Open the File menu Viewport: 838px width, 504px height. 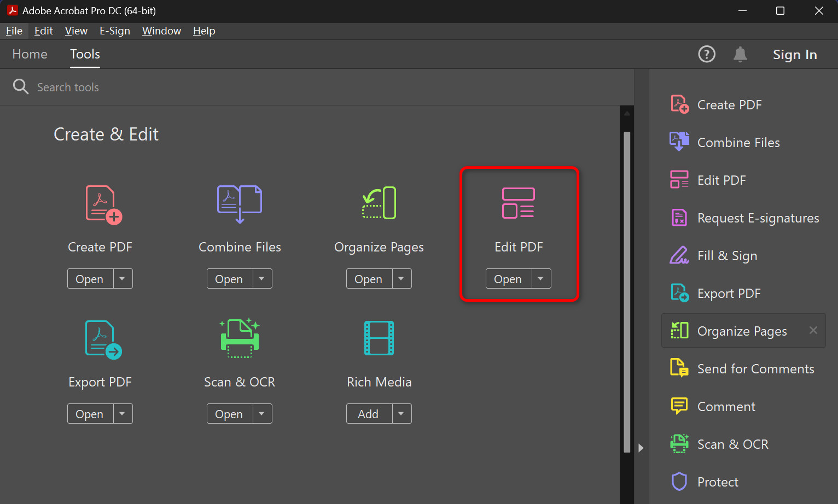pos(14,31)
